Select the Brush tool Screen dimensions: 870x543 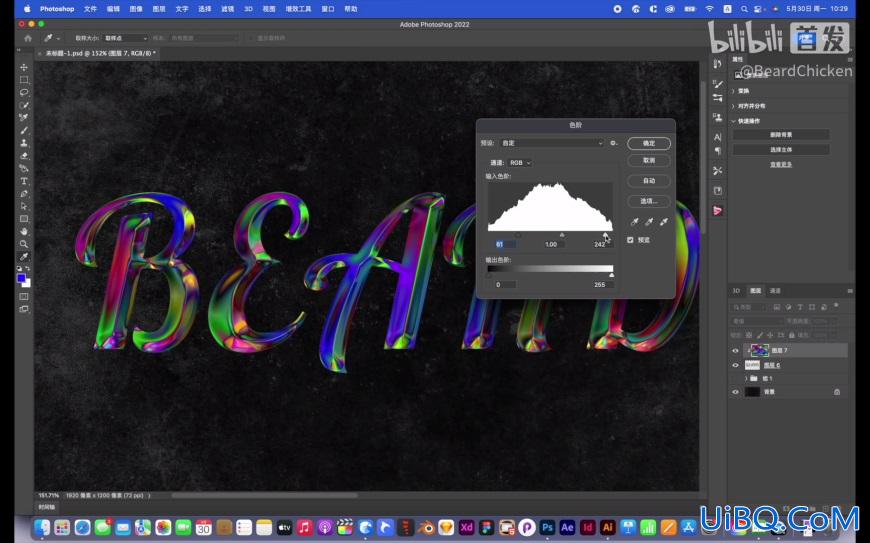[x=24, y=130]
